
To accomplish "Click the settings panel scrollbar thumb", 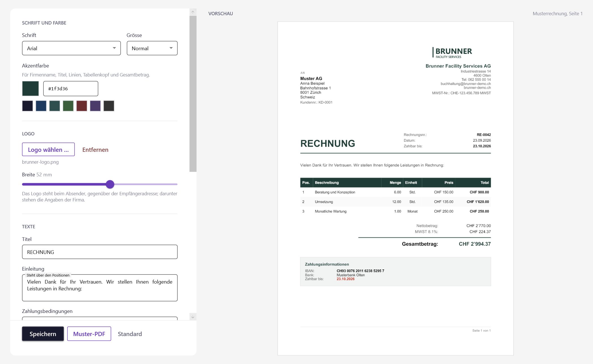I will coord(193,94).
